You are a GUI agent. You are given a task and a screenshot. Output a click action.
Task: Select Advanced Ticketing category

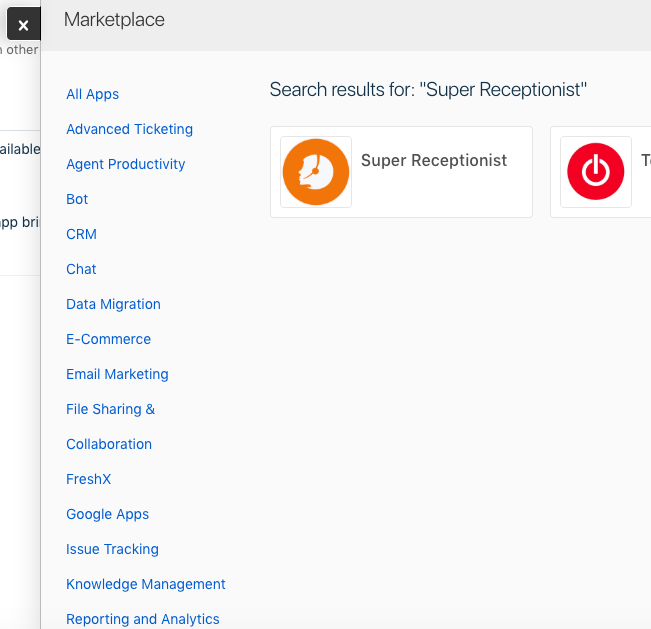coord(130,129)
